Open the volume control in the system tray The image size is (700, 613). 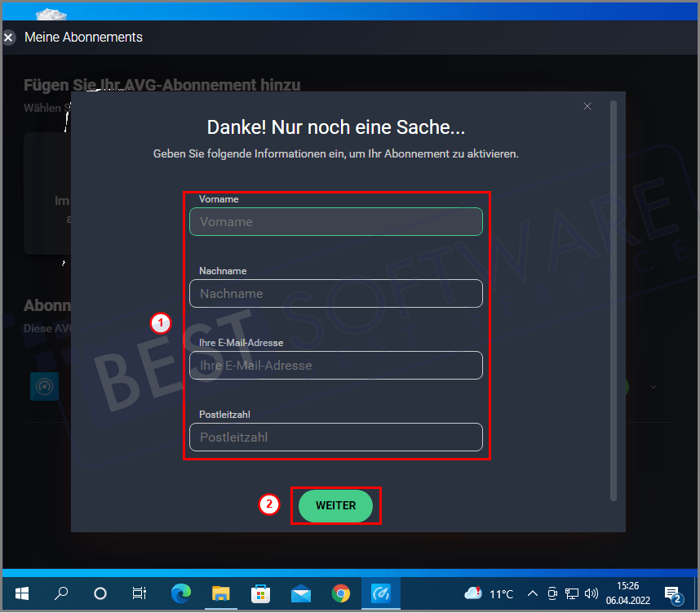[591, 593]
